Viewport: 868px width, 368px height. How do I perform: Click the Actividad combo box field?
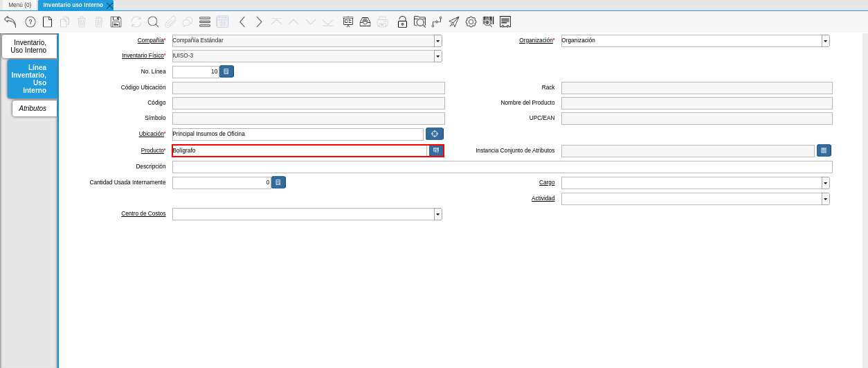click(x=691, y=199)
